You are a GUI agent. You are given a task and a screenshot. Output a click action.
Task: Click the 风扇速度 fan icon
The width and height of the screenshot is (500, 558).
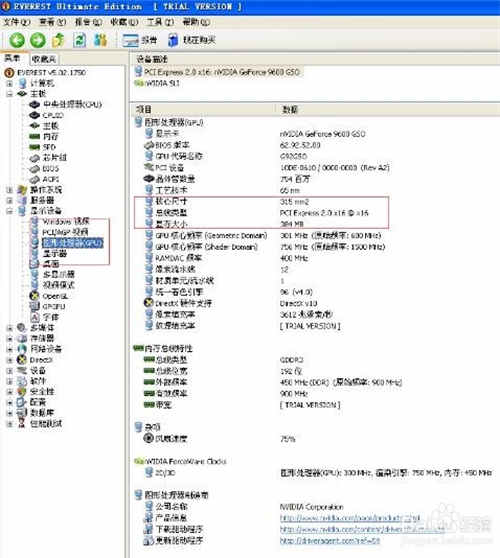point(148,438)
